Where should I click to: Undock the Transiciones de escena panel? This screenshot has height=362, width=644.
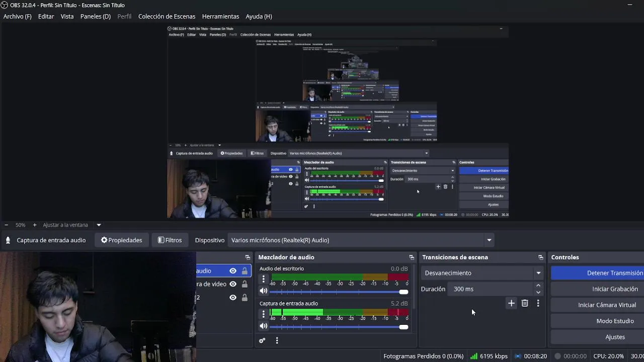tap(541, 257)
